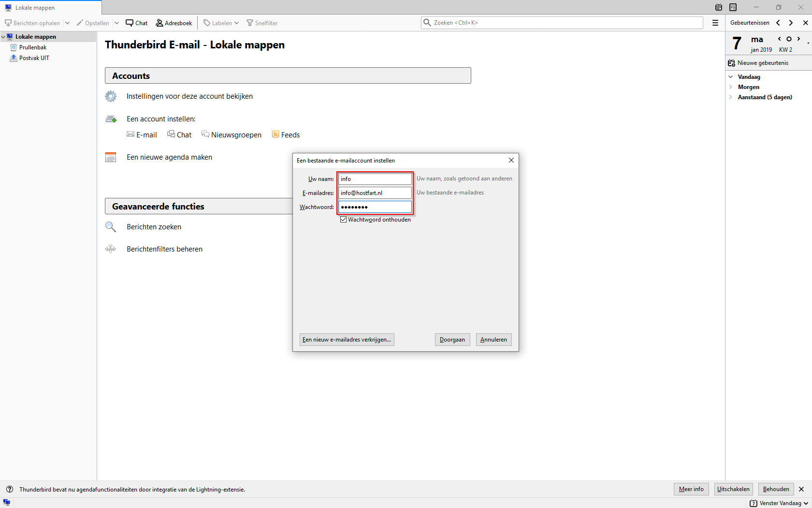
Task: Click the calendar icon beside new agenda
Action: (111, 157)
